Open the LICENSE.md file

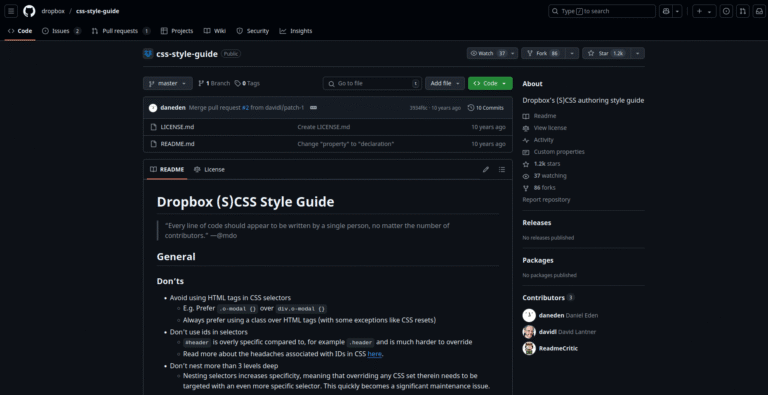point(177,127)
